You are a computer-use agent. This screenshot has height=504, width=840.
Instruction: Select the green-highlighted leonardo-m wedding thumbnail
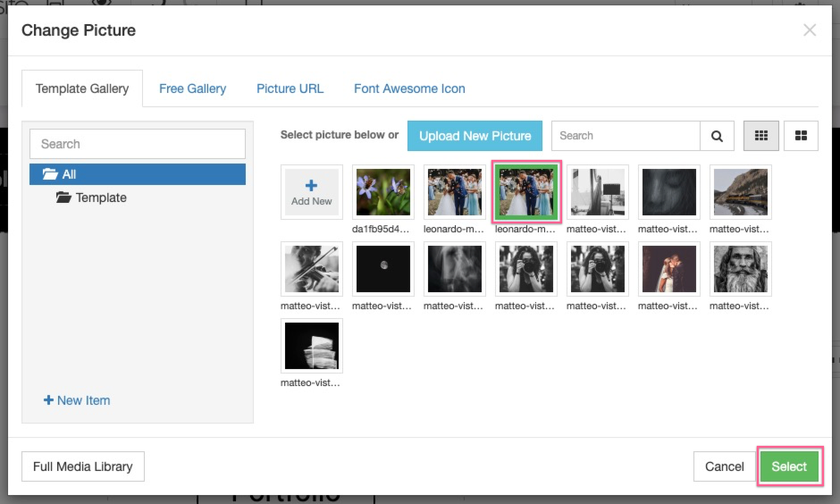(x=526, y=192)
